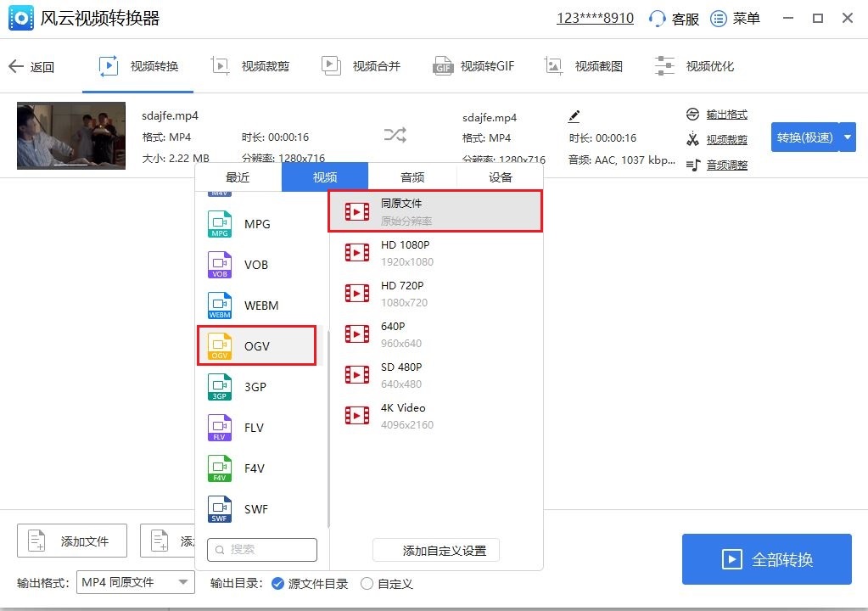Click the text 大小: 2.22 MB
This screenshot has width=868, height=611.
(x=176, y=159)
